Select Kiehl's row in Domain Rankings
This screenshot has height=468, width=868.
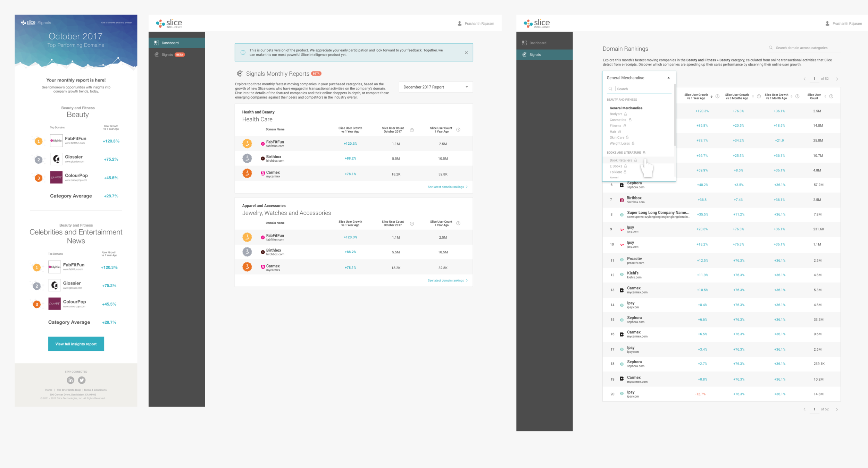click(721, 275)
